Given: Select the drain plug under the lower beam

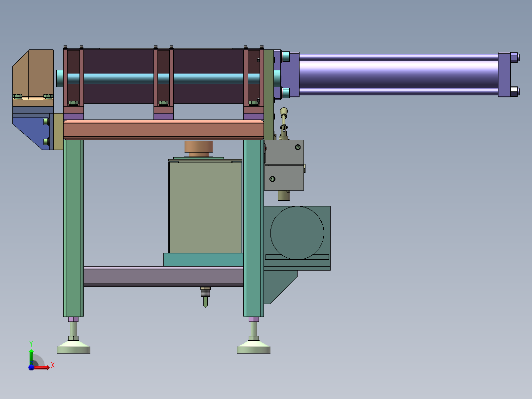Looking at the screenshot, I should coord(205,297).
